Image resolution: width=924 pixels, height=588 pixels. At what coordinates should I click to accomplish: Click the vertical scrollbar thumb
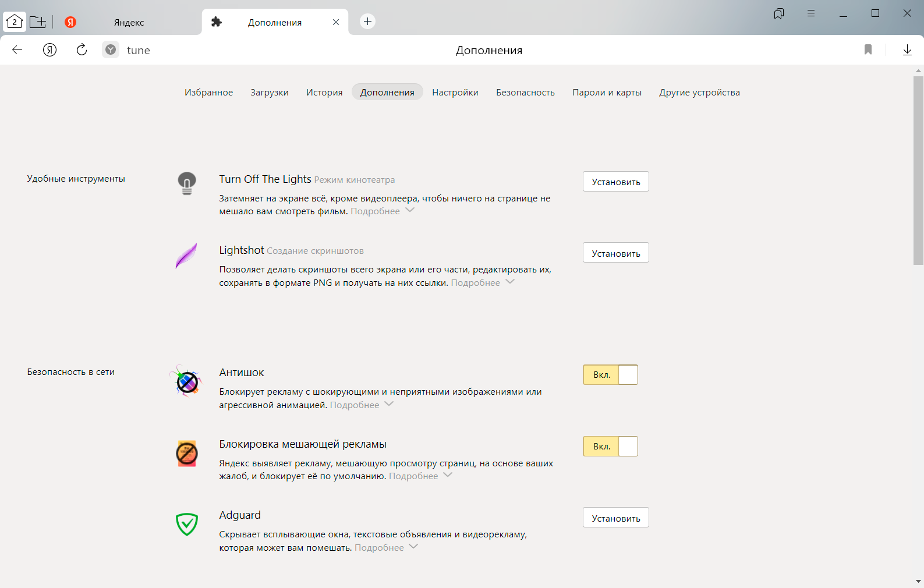coord(918,170)
